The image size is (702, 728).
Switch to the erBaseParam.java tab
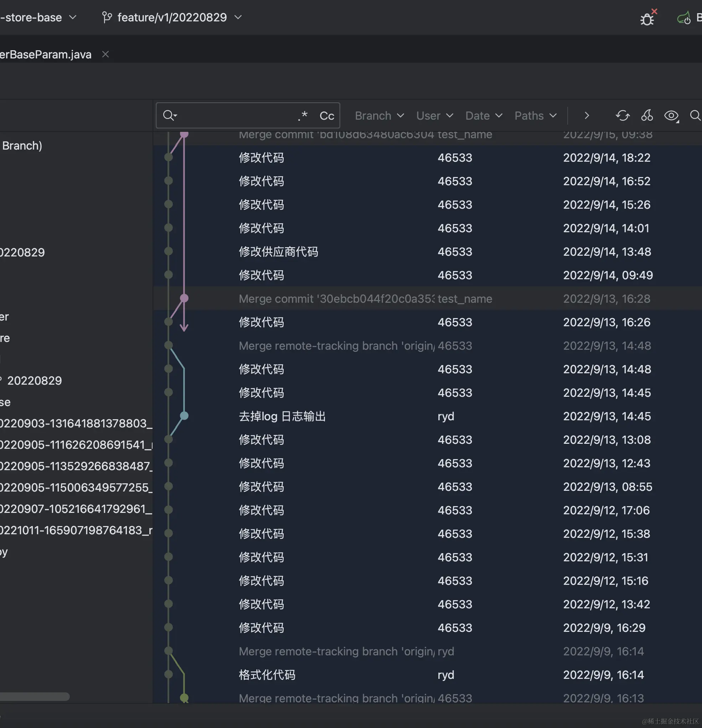45,54
